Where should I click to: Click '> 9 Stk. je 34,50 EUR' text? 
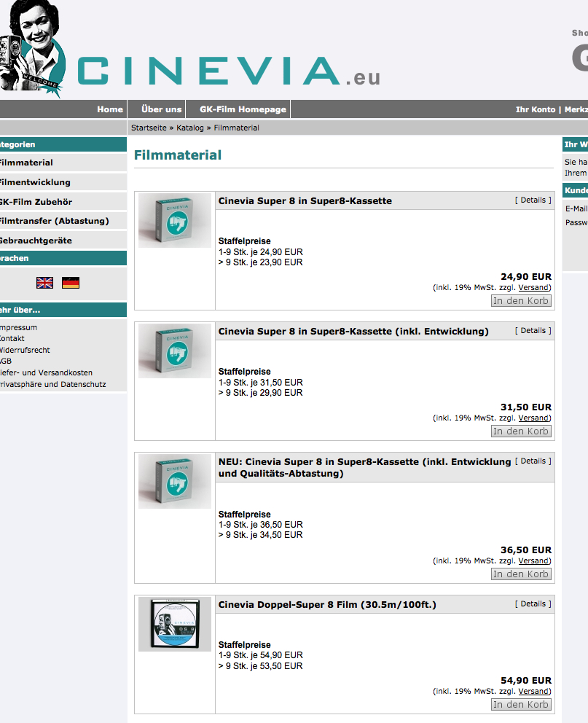(260, 535)
